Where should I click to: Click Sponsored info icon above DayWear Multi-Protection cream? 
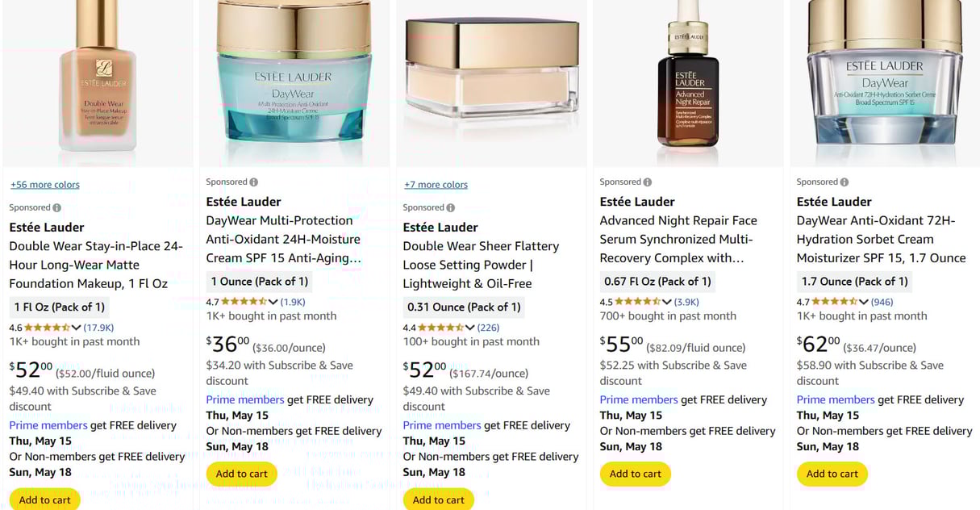click(254, 182)
